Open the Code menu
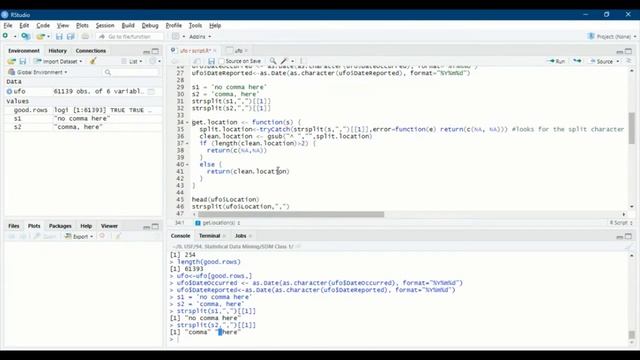Image resolution: width=640 pixels, height=360 pixels. tap(43, 25)
